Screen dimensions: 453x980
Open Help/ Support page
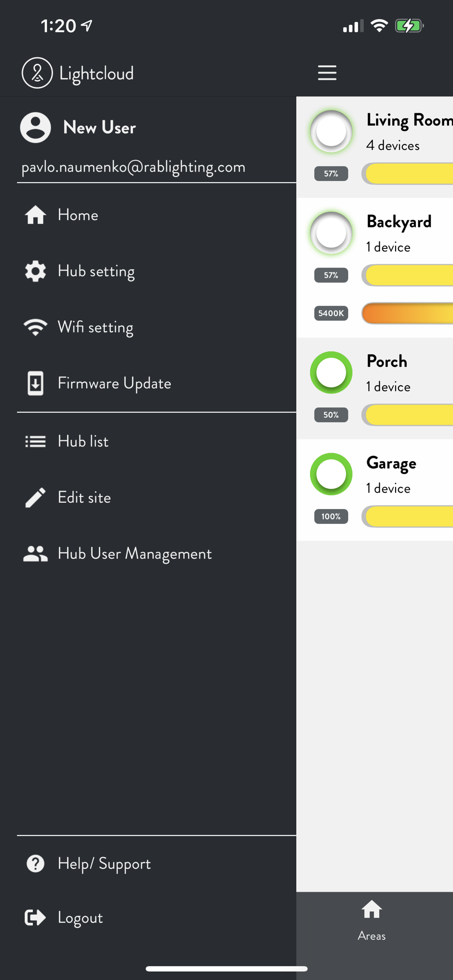[x=104, y=863]
